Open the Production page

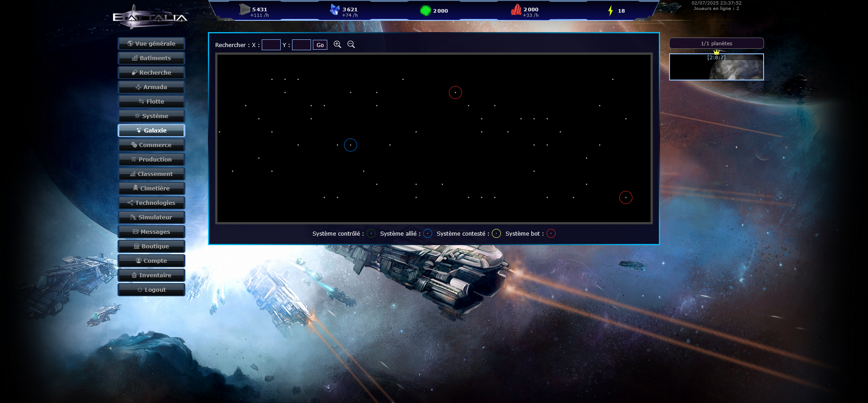click(151, 159)
